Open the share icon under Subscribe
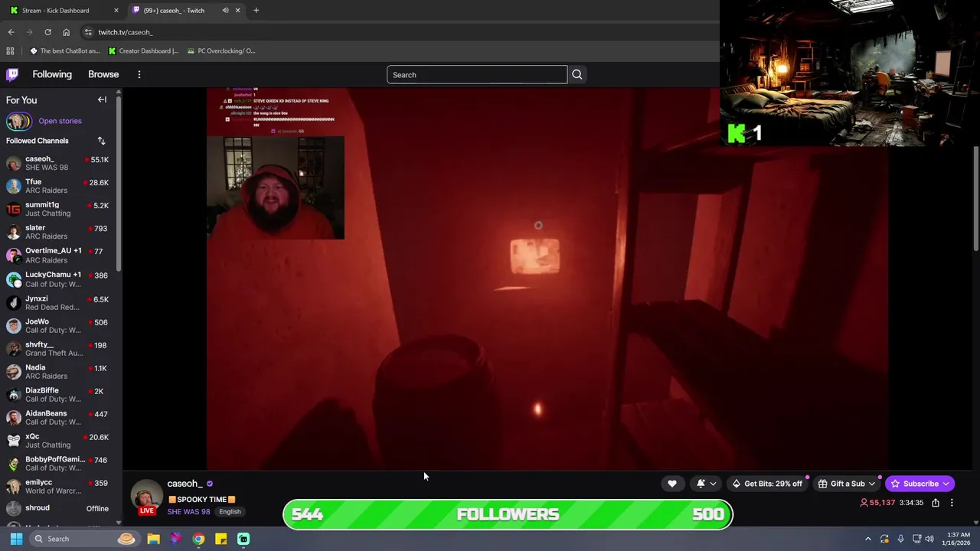The height and width of the screenshot is (551, 980). [936, 503]
